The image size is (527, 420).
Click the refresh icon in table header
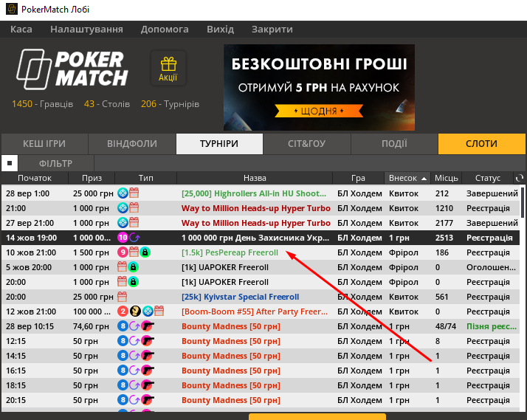tap(520, 178)
